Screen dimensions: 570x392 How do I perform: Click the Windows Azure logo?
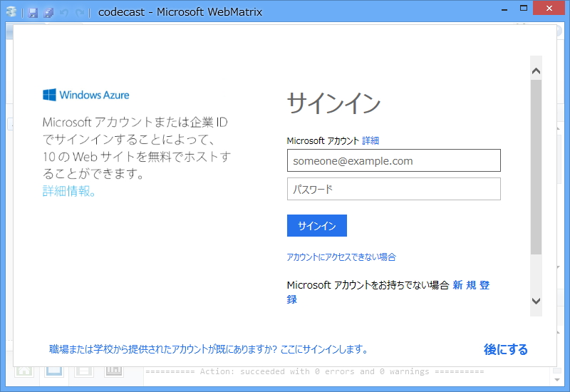pos(85,95)
